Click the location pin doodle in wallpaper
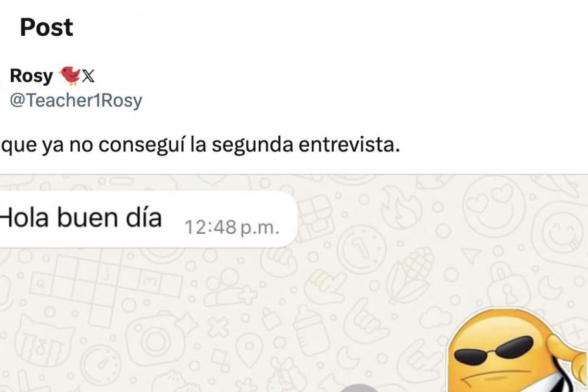This screenshot has width=588, height=392. click(x=249, y=349)
